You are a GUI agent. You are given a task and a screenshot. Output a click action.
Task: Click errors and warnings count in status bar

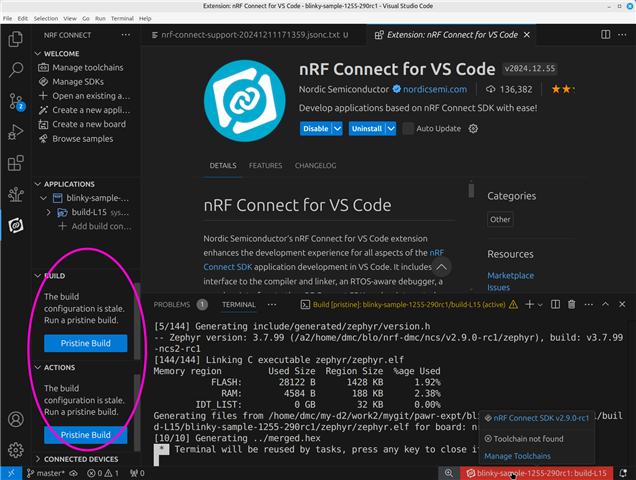(103, 473)
